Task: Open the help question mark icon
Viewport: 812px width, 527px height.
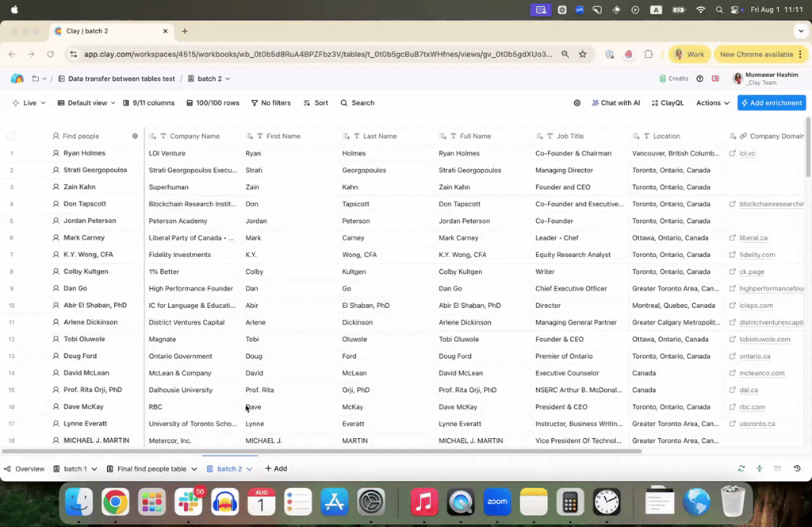Action: (x=699, y=79)
